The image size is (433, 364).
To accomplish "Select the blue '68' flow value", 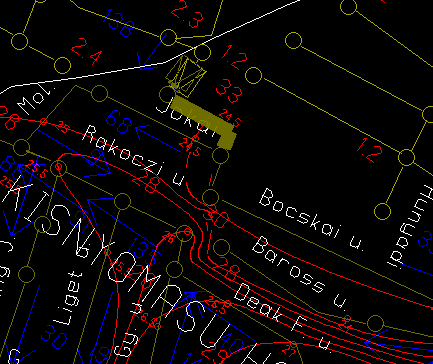I will pyautogui.click(x=118, y=122).
